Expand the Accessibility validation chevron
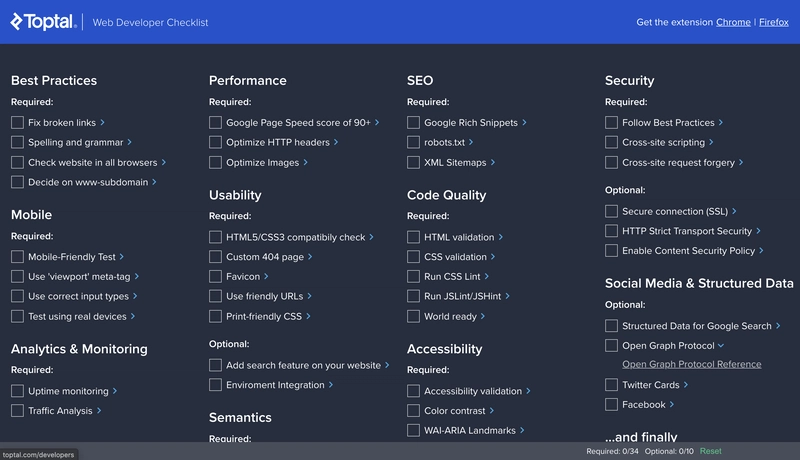Image resolution: width=800 pixels, height=460 pixels. tap(528, 391)
